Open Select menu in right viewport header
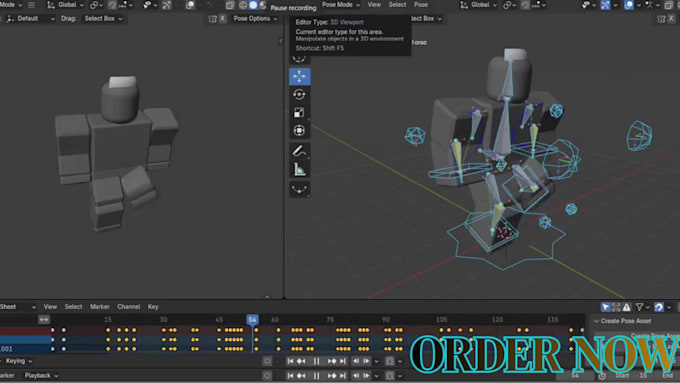 397,5
